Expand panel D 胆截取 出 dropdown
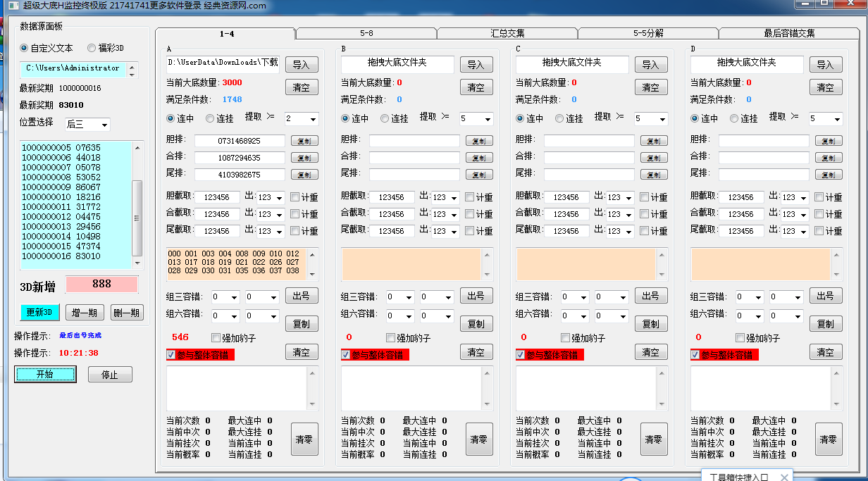Image resolution: width=868 pixels, height=481 pixels. click(795, 198)
